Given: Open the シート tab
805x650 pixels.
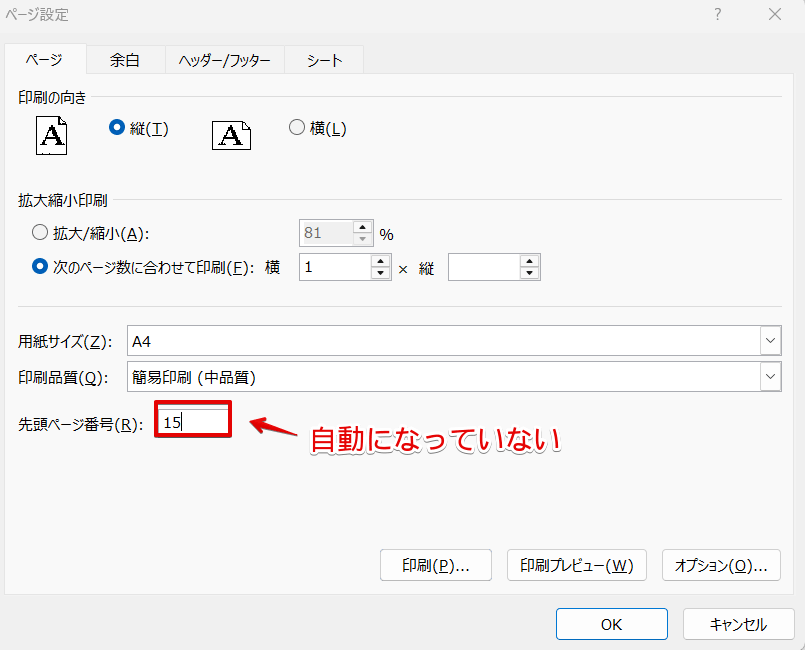Looking at the screenshot, I should (324, 60).
